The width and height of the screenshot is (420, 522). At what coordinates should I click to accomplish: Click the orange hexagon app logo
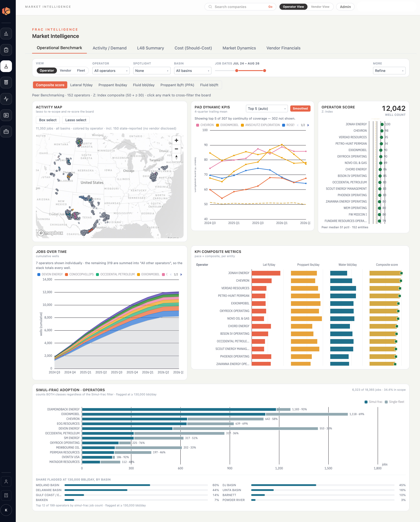[x=6, y=11]
